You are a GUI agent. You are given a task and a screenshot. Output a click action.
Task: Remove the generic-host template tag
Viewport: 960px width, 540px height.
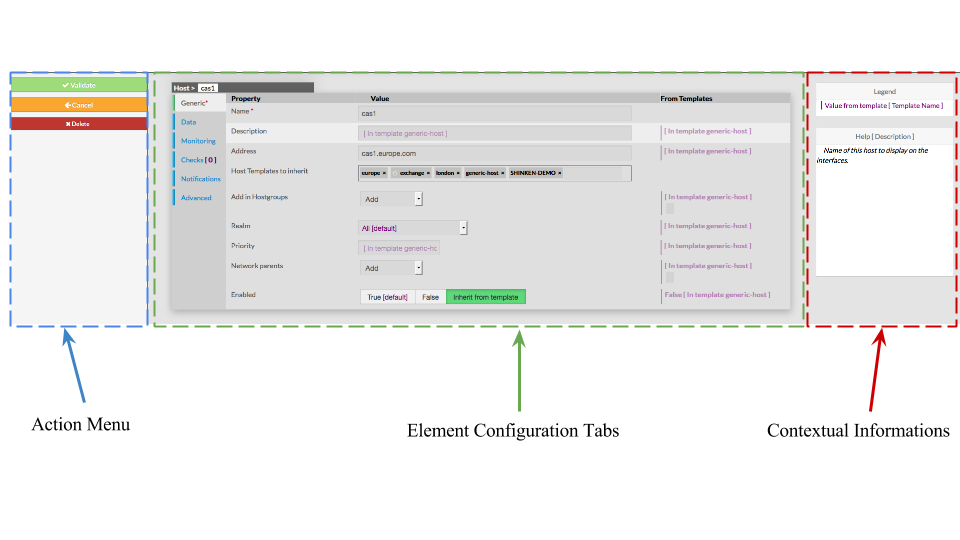[x=503, y=173]
